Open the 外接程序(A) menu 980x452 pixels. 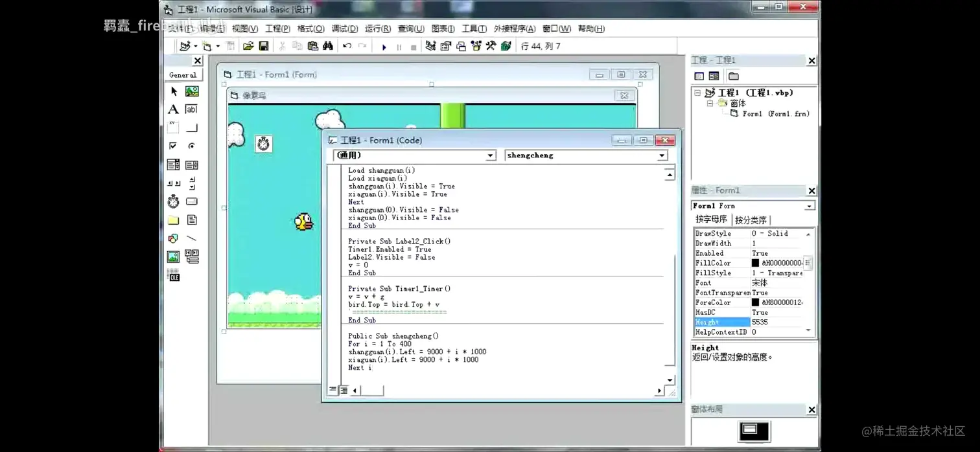[x=515, y=28]
